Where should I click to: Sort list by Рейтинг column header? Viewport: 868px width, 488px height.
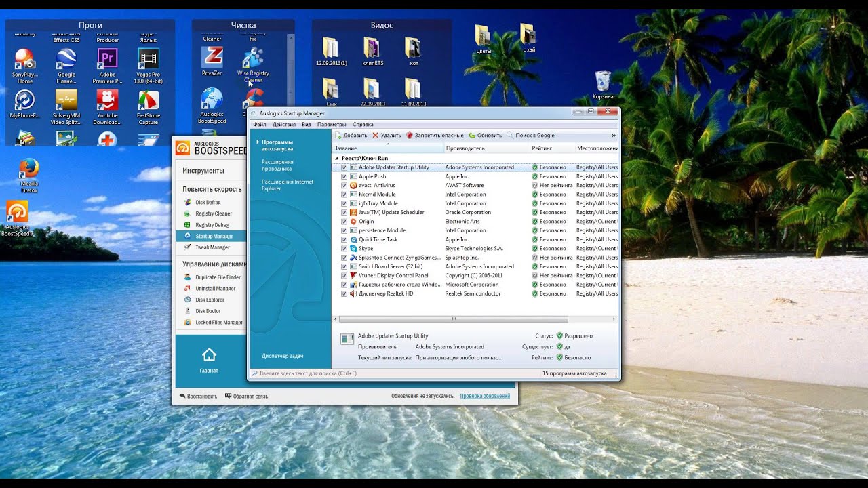point(552,148)
